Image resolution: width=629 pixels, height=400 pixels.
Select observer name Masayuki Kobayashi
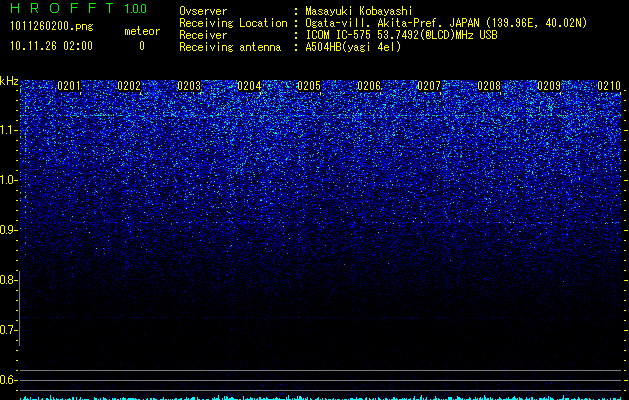tap(359, 11)
